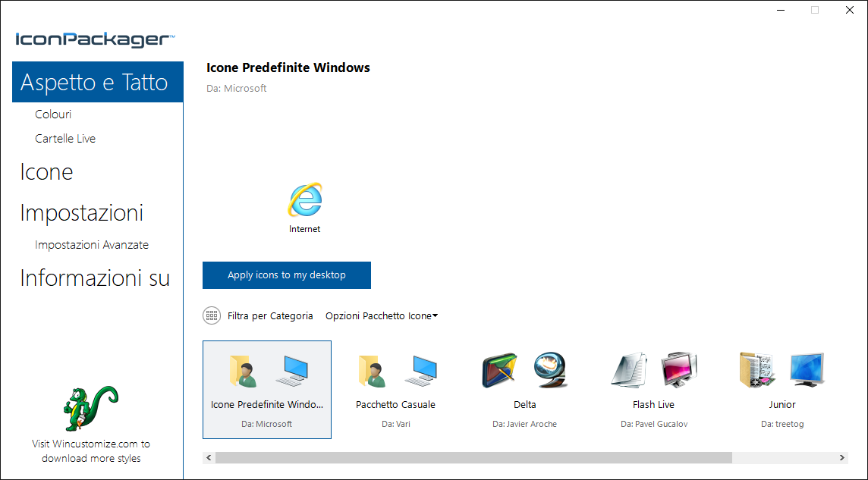Open the Colouri subsection
868x480 pixels.
coord(53,115)
